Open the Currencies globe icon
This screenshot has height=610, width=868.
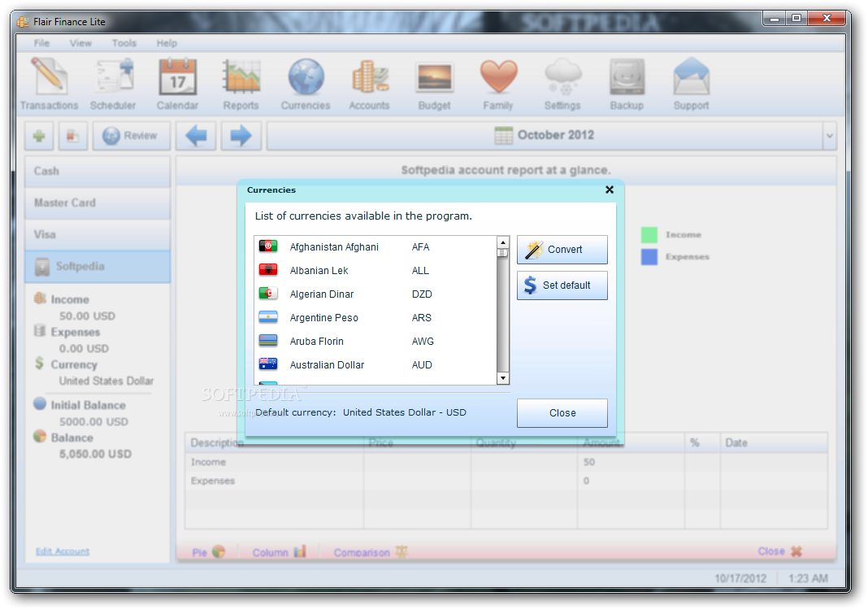click(x=306, y=85)
